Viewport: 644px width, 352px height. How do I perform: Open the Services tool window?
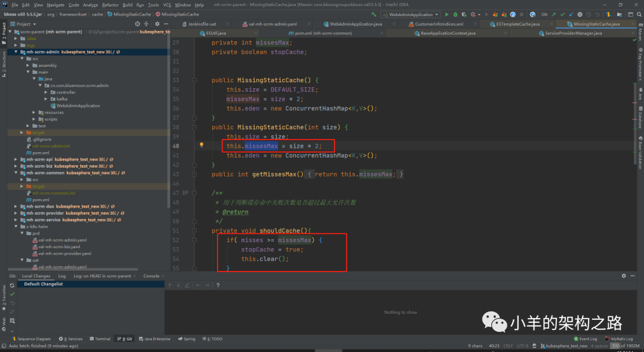click(x=70, y=339)
